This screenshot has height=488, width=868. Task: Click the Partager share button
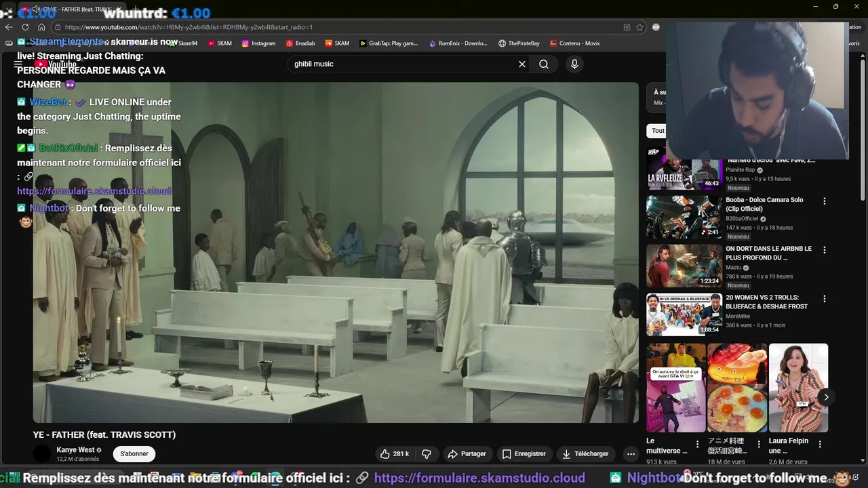point(467,453)
